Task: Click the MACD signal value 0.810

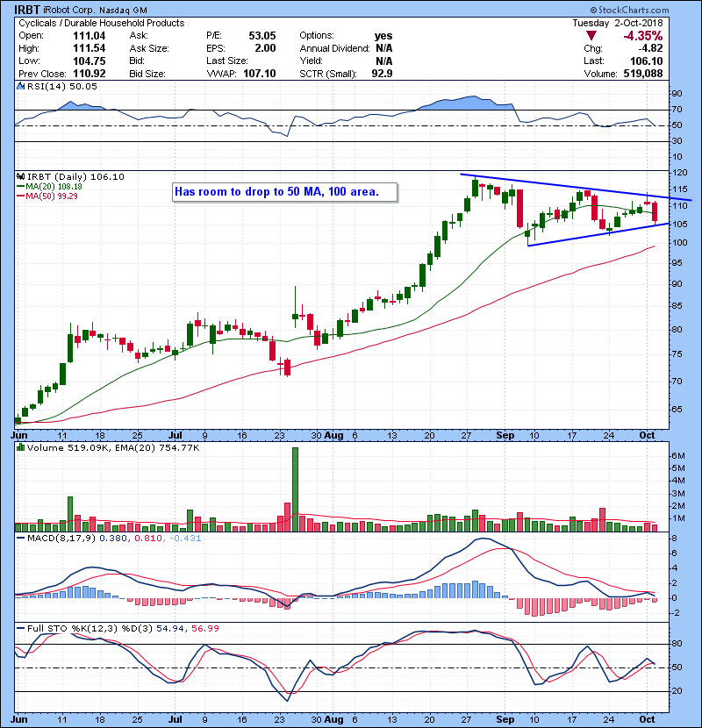Action: (147, 539)
